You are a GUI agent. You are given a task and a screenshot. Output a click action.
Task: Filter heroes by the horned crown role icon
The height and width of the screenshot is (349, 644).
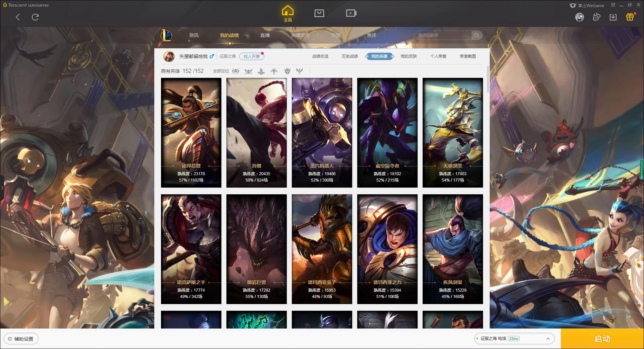pos(249,71)
